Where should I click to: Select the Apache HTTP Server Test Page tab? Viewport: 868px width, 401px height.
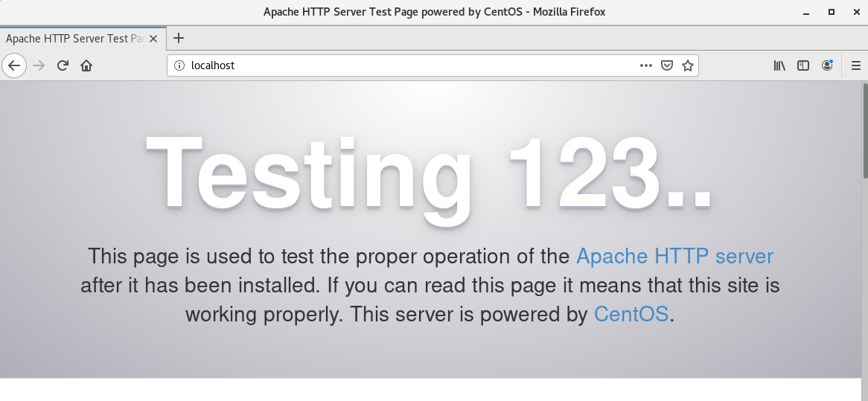[83, 38]
